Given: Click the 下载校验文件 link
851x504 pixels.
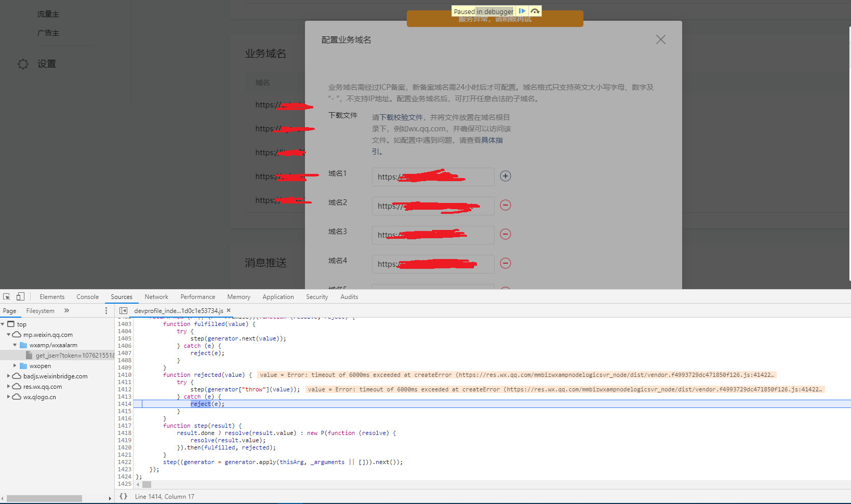Looking at the screenshot, I should [402, 117].
